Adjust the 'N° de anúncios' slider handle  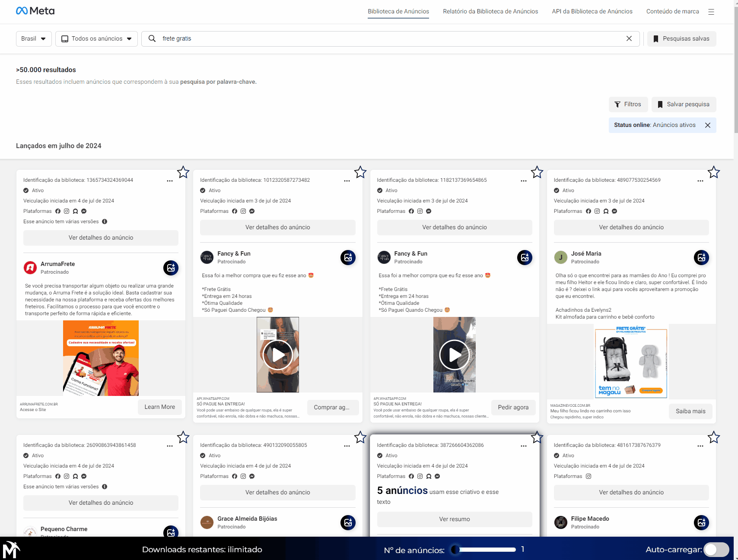point(456,549)
